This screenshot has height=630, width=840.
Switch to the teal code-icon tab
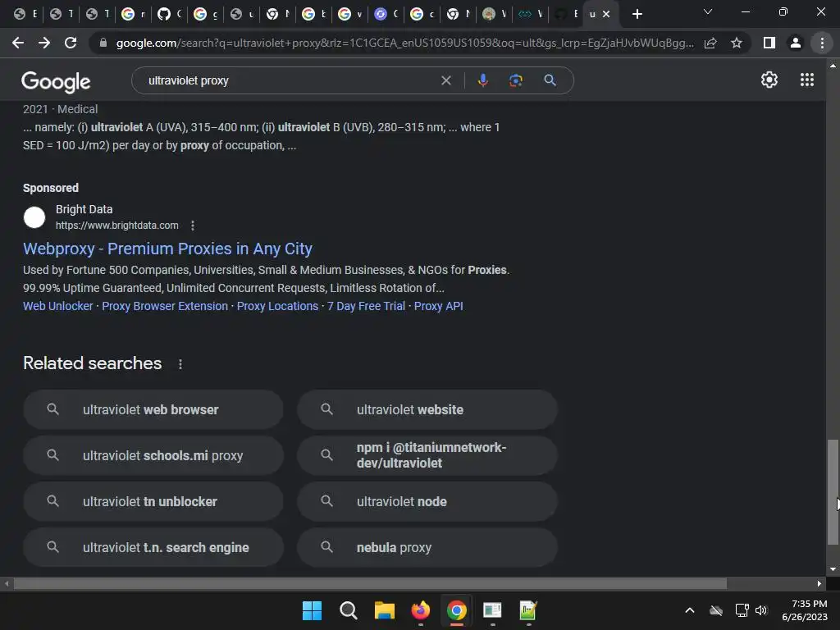click(525, 15)
